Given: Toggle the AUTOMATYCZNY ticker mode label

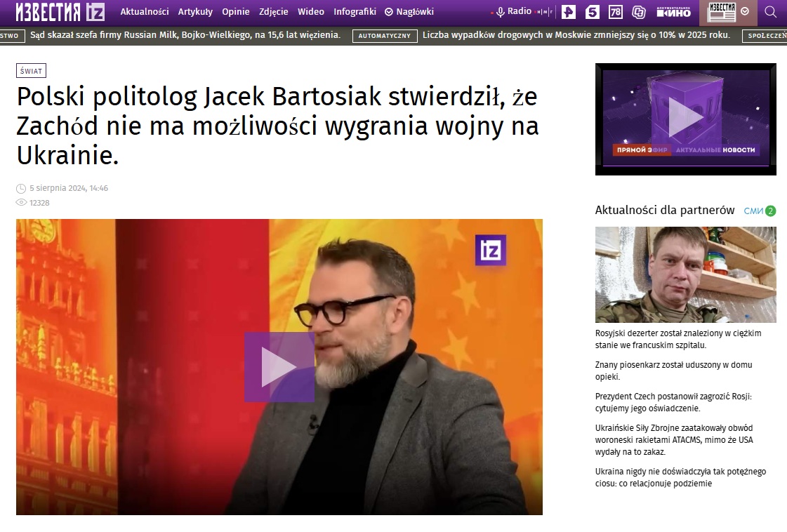Looking at the screenshot, I should (383, 34).
